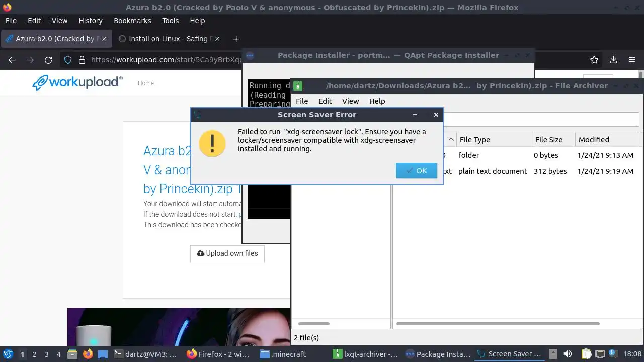Screen dimensions: 644x362
Task: Open Firefox Edit menu
Action: coord(34,21)
